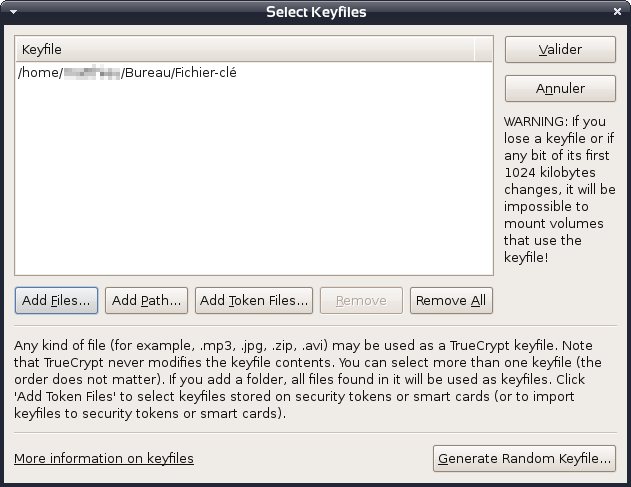Clear the list with Remove All
This screenshot has width=631, height=487.
(451, 300)
